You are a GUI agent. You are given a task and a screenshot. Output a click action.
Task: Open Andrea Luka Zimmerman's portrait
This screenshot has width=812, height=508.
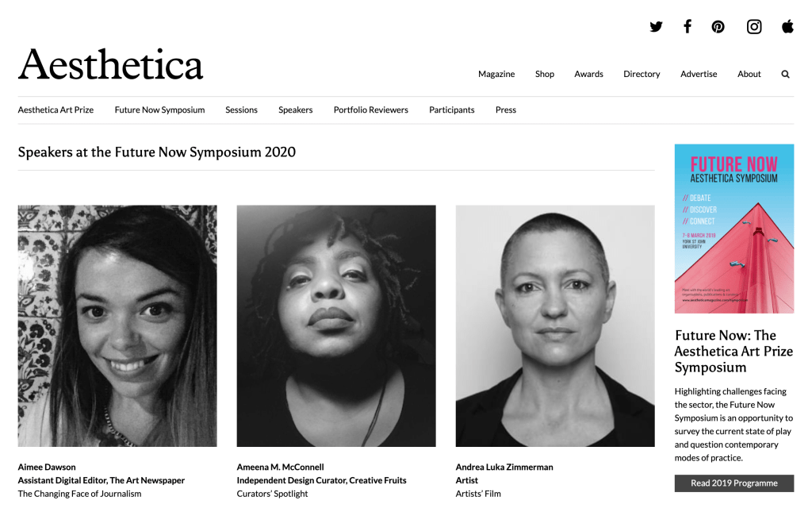click(x=555, y=326)
